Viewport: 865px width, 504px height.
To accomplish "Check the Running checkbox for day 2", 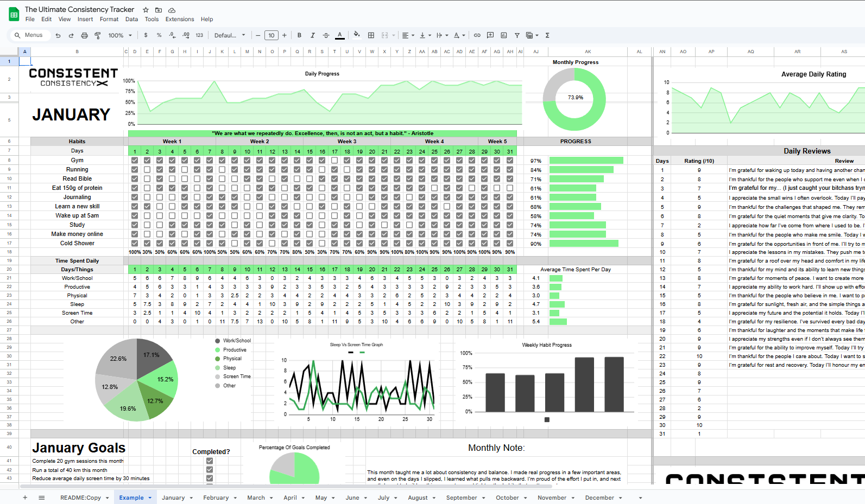I will pos(147,170).
